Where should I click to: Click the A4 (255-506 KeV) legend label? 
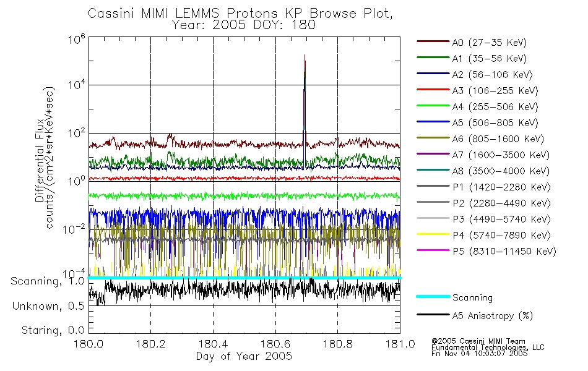pos(495,107)
